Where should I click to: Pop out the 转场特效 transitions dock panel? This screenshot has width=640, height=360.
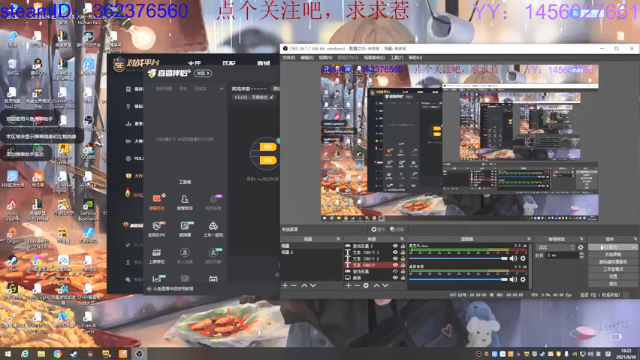coord(582,239)
